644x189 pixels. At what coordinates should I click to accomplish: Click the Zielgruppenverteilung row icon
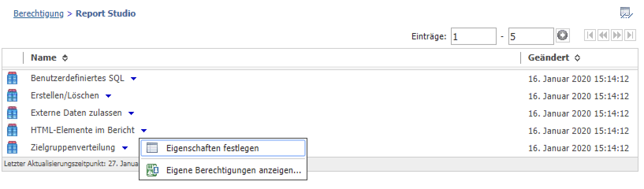coord(12,148)
